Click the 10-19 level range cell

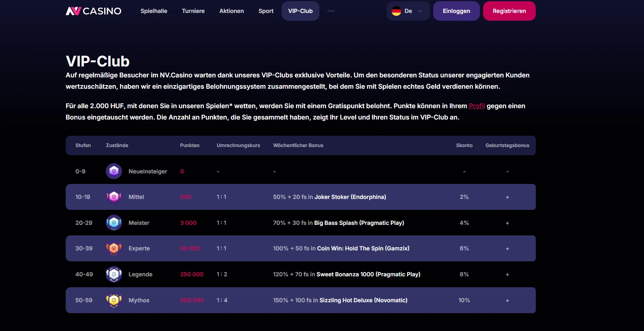click(83, 197)
